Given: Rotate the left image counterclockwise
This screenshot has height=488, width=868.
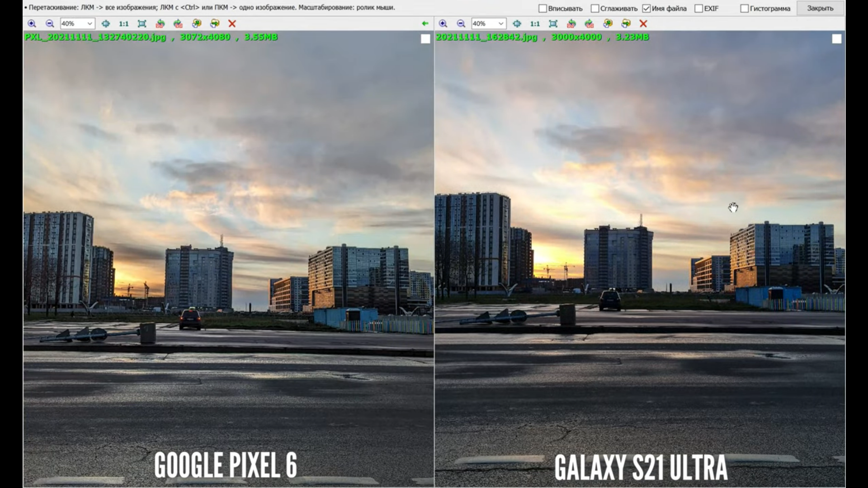Looking at the screenshot, I should (160, 23).
